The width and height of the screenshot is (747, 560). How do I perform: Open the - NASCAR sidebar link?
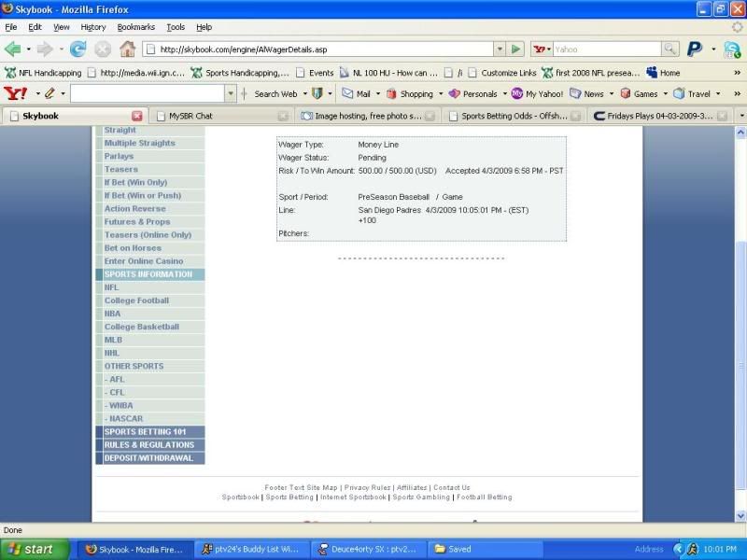pos(124,418)
